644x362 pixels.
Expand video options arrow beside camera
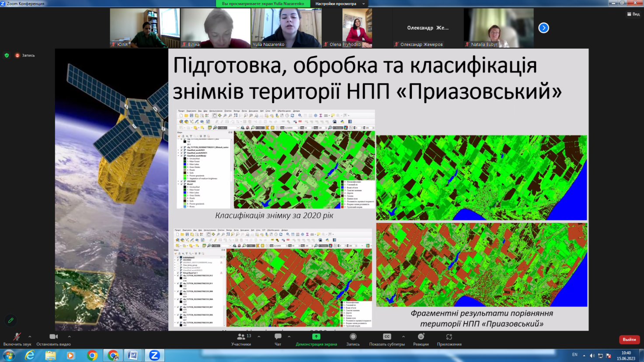(69, 337)
